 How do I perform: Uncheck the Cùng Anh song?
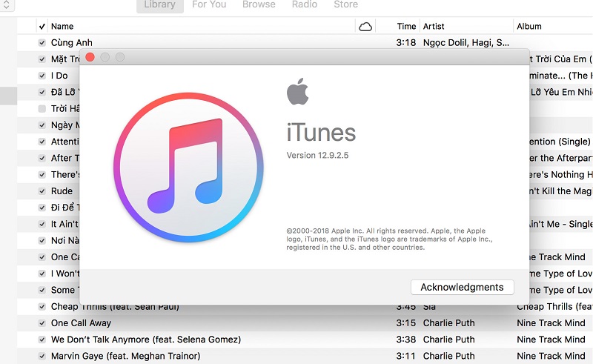pos(42,43)
